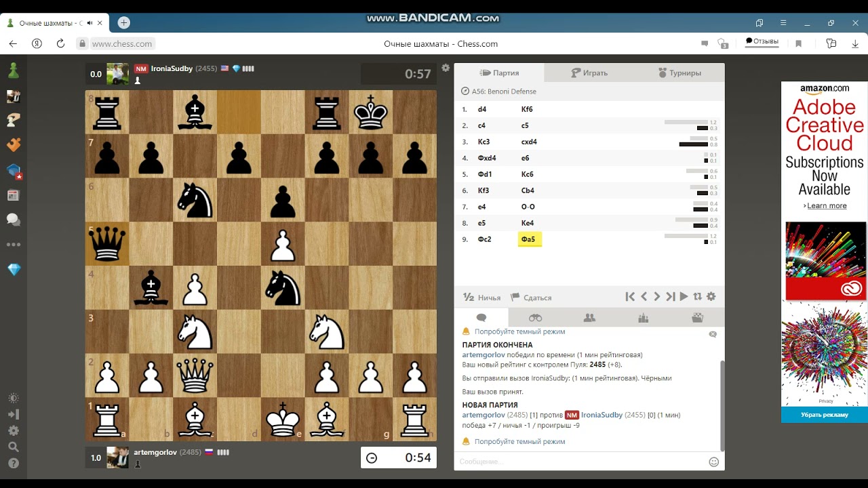Open board settings gear above the board
The image size is (868, 488).
[x=446, y=68]
